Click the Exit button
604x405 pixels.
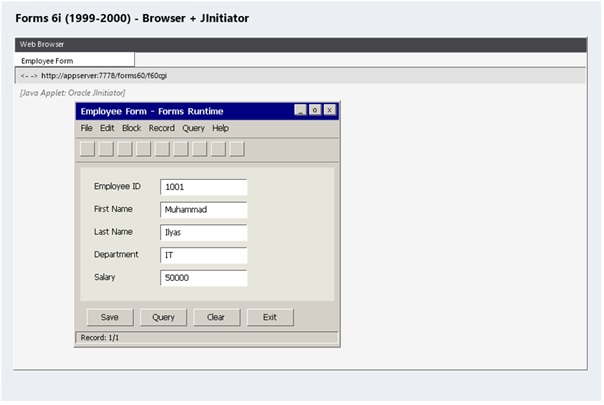[x=270, y=318]
